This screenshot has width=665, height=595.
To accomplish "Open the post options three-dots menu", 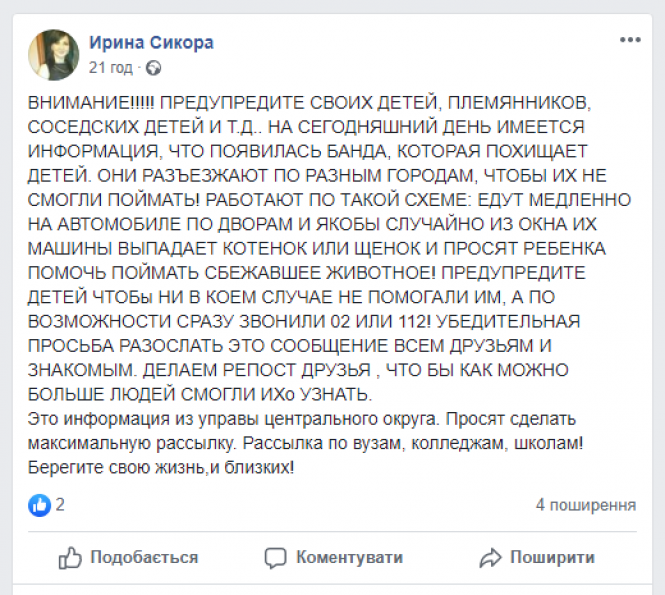I will 629,40.
